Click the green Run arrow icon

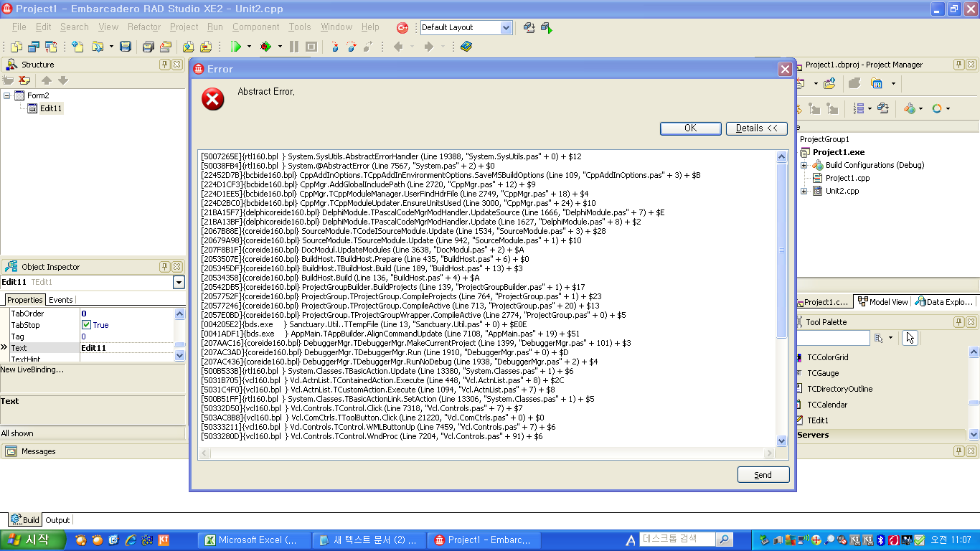(x=235, y=47)
